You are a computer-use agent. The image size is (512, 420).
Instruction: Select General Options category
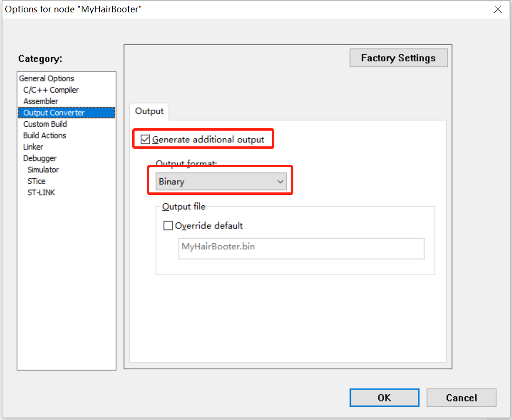47,78
